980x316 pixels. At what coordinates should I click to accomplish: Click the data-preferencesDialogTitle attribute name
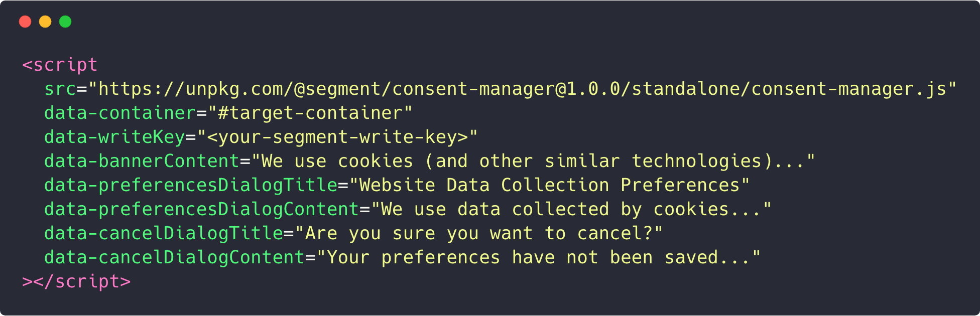(191, 185)
